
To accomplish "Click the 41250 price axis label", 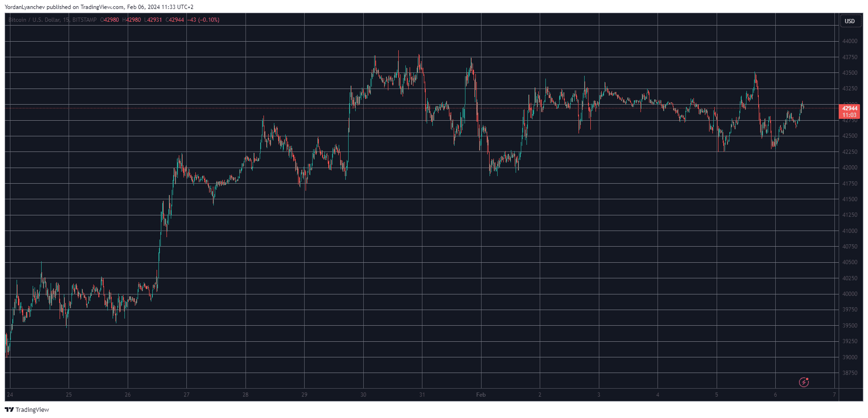I will click(x=850, y=215).
